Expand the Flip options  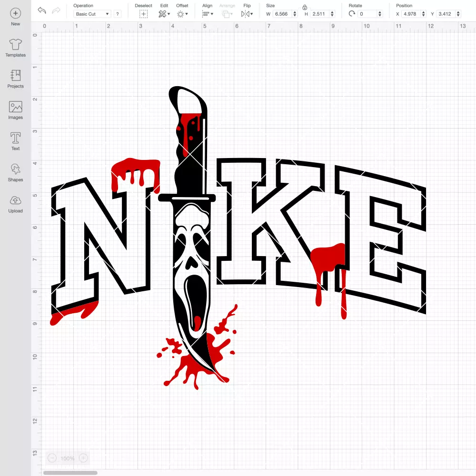tap(247, 14)
